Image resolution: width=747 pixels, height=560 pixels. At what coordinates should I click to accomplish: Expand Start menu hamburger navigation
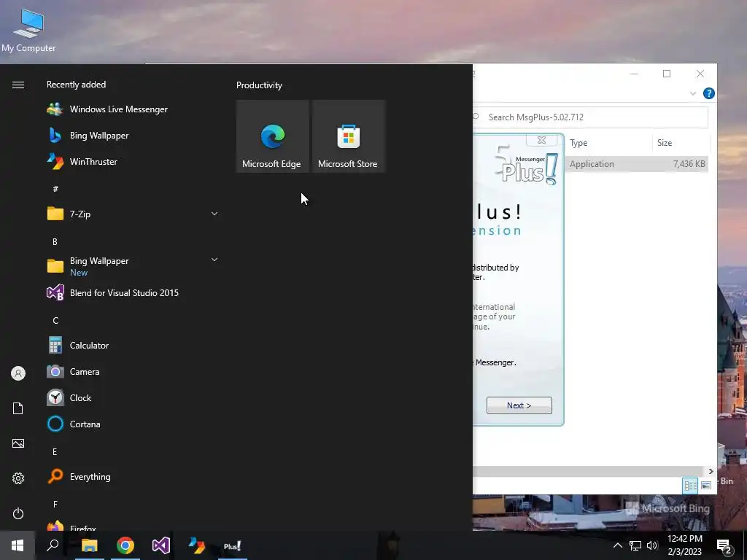pyautogui.click(x=18, y=85)
